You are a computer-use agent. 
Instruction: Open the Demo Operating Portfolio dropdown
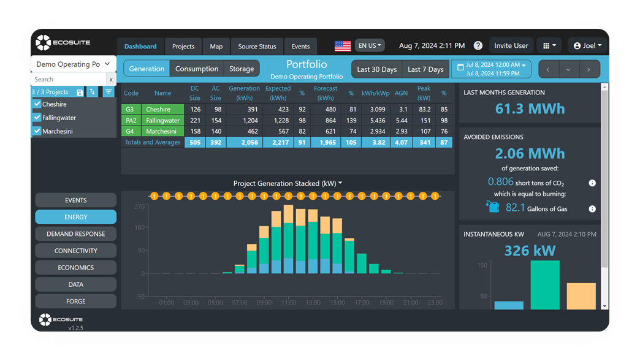[73, 64]
